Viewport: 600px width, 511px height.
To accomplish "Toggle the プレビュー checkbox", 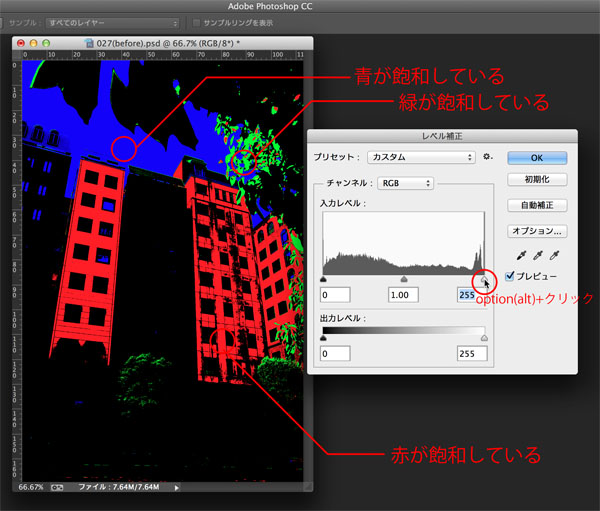I will 511,276.
